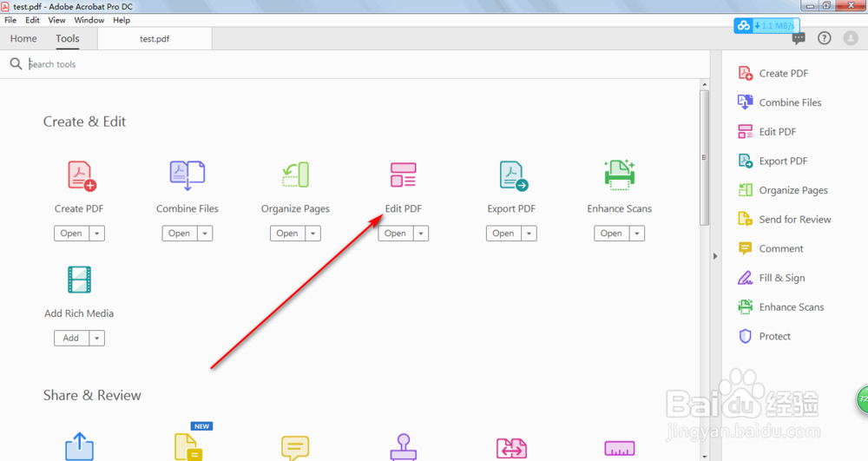Select Enhance Scans icon in right sidebar

pos(745,307)
